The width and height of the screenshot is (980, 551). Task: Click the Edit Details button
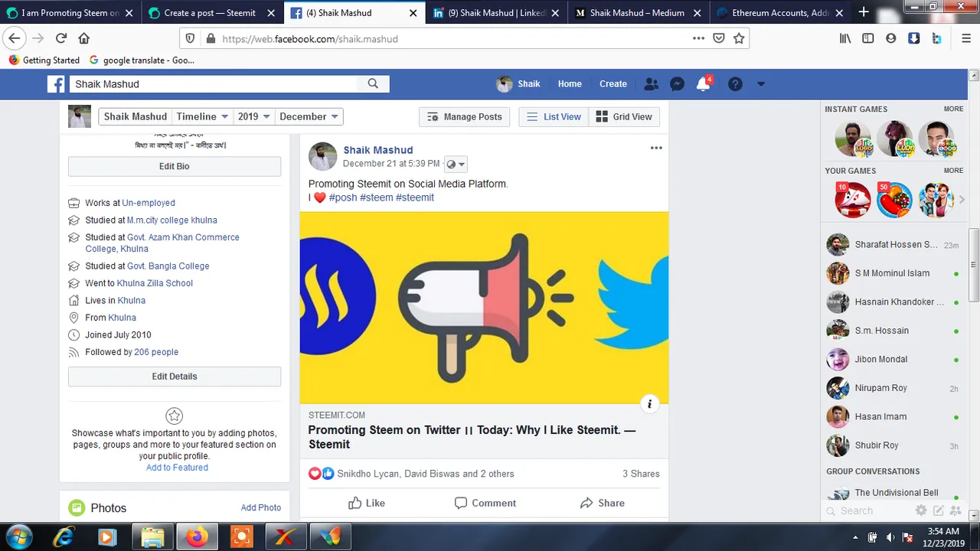coord(175,377)
